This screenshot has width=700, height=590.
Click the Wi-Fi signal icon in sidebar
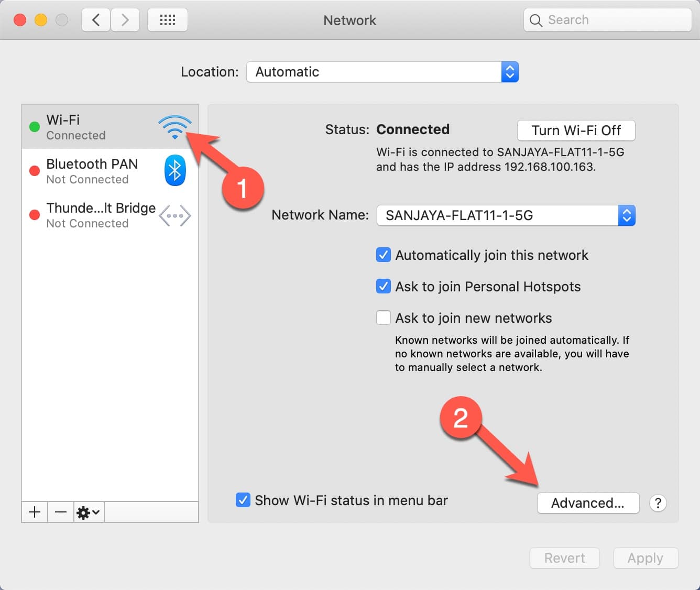point(174,127)
